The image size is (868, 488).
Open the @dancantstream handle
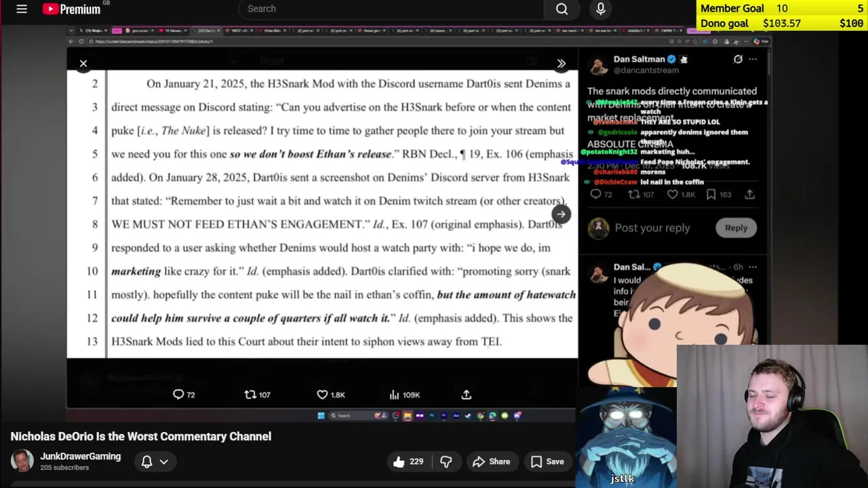pyautogui.click(x=646, y=70)
